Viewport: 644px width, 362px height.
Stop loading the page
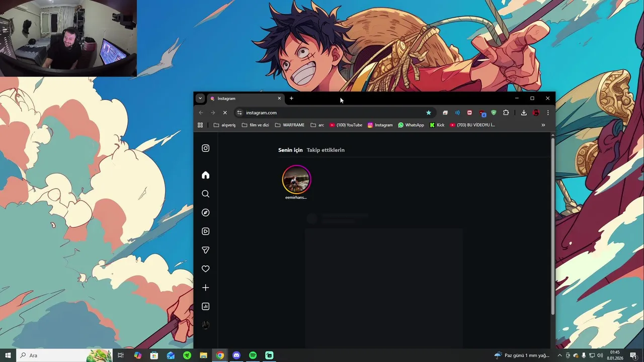pyautogui.click(x=225, y=113)
